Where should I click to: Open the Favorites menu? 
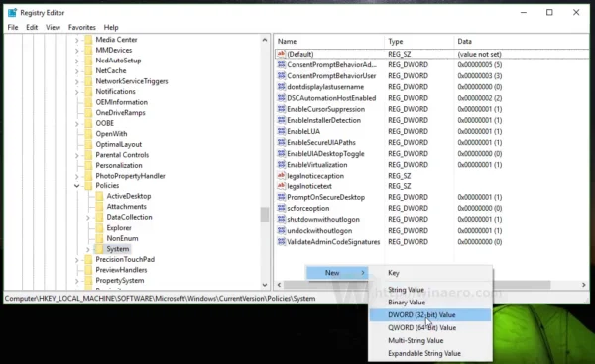(x=82, y=28)
